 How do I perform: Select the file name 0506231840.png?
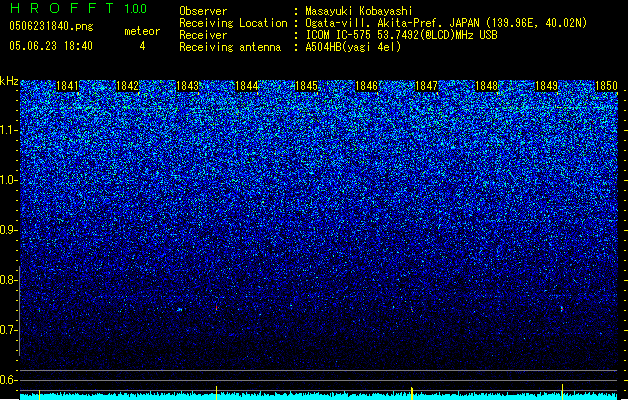[x=51, y=27]
